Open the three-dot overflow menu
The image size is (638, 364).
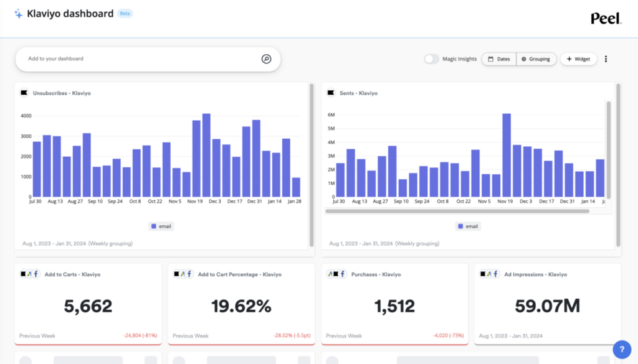coord(606,58)
